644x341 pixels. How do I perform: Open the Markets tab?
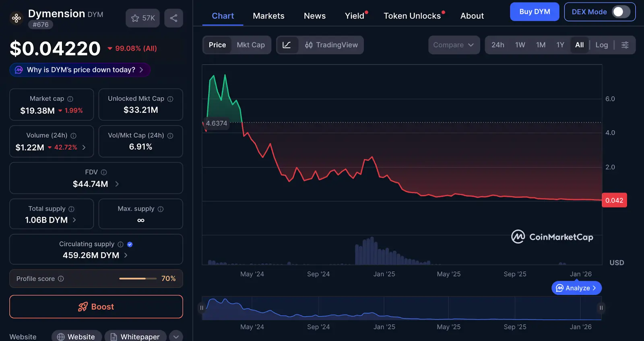coord(268,16)
